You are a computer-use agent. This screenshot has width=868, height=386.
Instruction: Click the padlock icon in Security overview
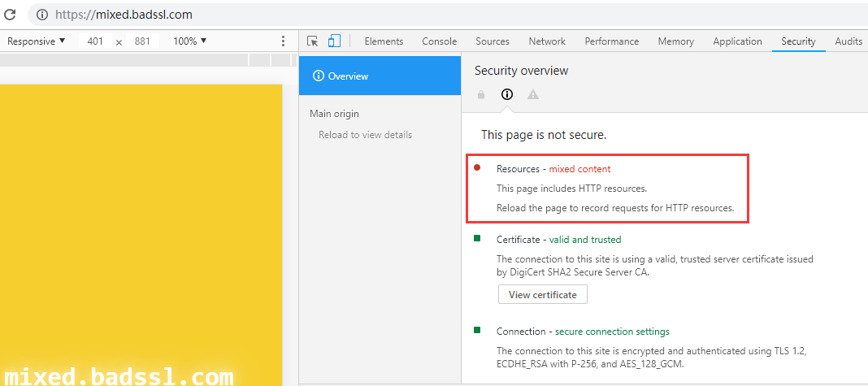point(481,94)
